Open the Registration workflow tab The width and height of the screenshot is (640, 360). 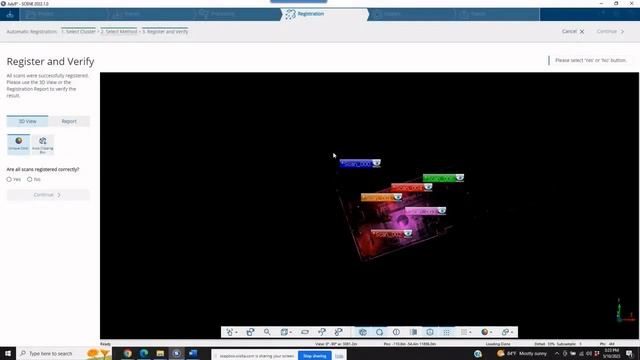(x=324, y=14)
